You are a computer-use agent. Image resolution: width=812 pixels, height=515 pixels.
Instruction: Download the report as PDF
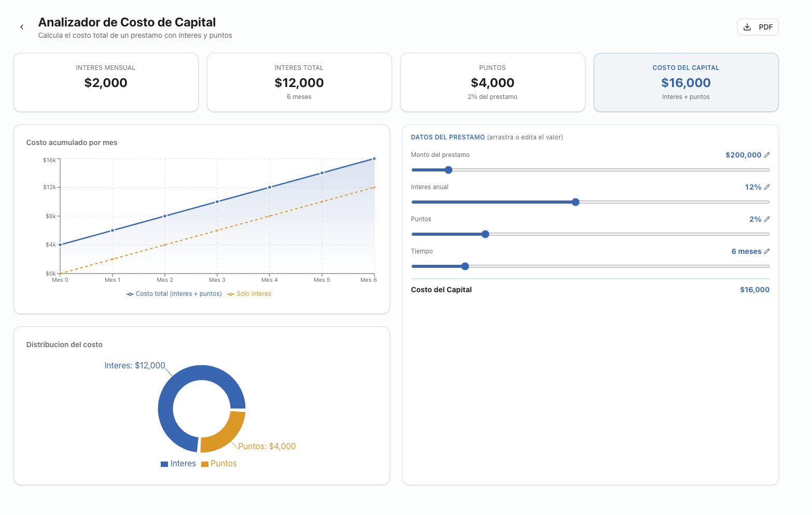(x=758, y=27)
